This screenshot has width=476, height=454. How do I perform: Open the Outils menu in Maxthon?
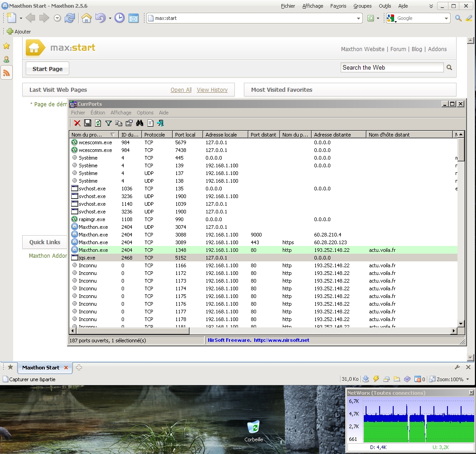(385, 6)
